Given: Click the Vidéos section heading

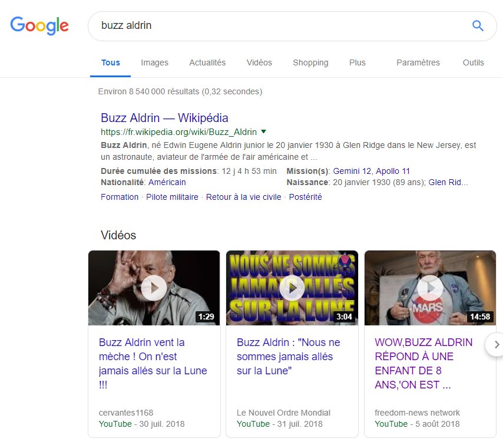Looking at the screenshot, I should pyautogui.click(x=118, y=235).
